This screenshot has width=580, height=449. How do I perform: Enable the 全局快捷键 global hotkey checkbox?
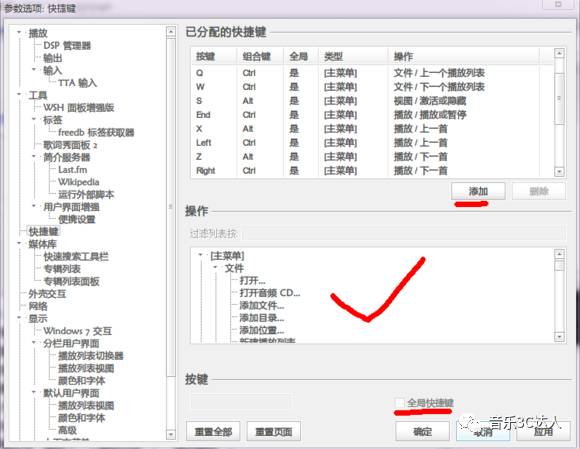pyautogui.click(x=399, y=402)
